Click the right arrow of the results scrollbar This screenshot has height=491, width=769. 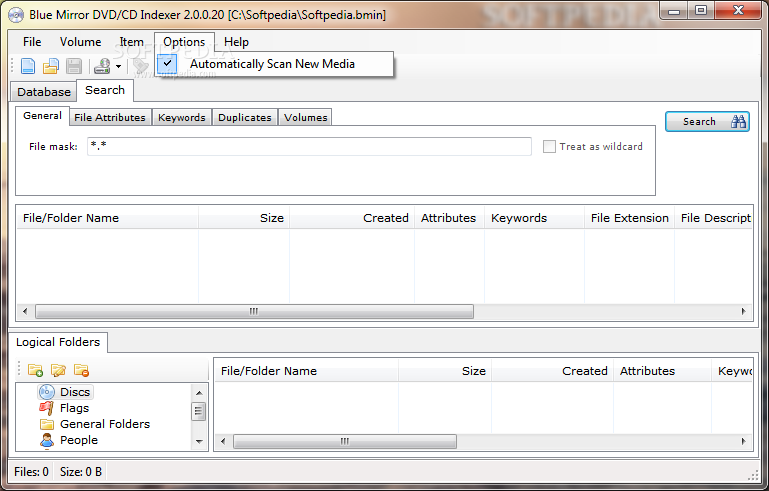[744, 311]
